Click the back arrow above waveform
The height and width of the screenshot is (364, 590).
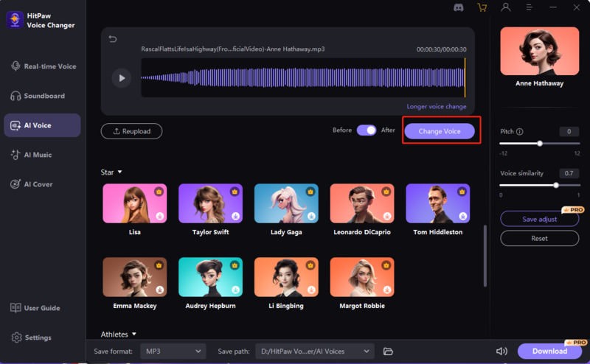tap(113, 39)
